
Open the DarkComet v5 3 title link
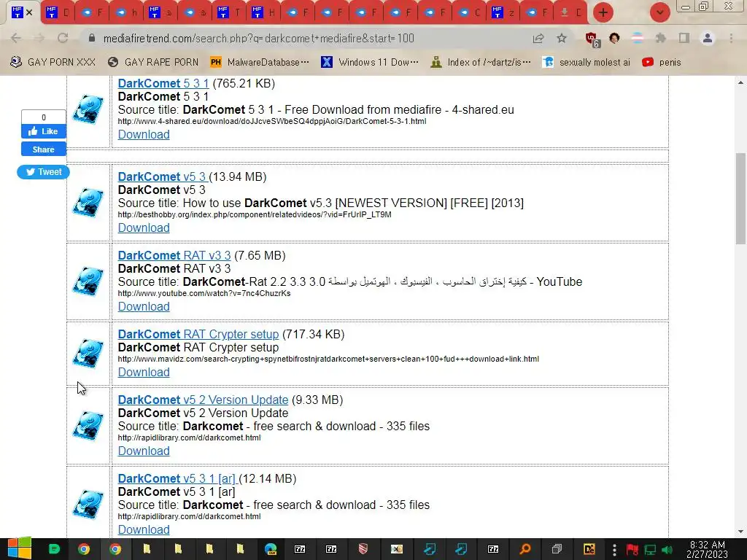coord(163,176)
